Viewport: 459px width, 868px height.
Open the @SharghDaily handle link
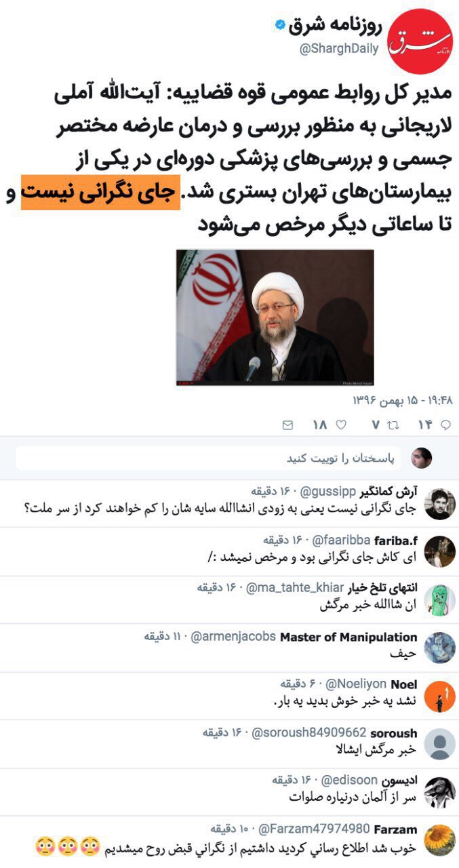338,50
